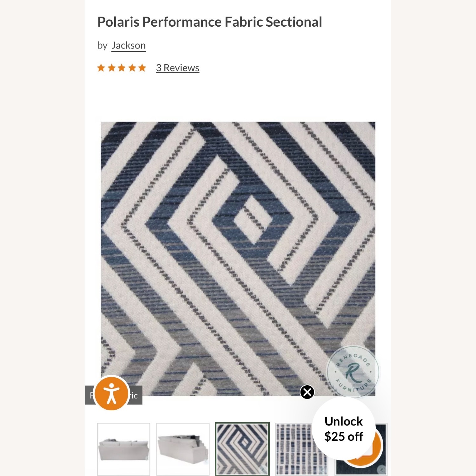Click the grey fabric caption label
Screen dimensions: 476x476
tap(114, 395)
